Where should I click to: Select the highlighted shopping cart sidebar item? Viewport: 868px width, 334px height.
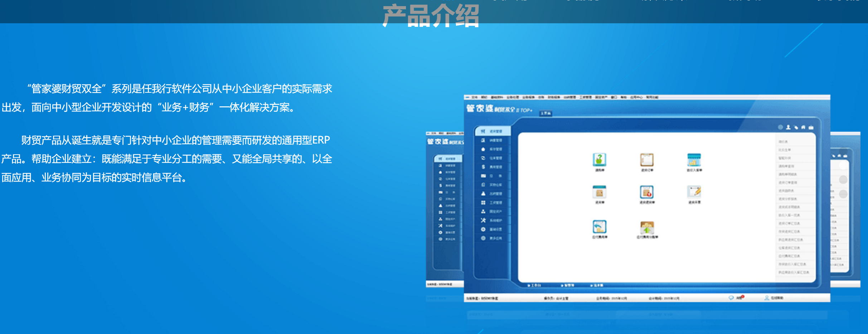493,131
